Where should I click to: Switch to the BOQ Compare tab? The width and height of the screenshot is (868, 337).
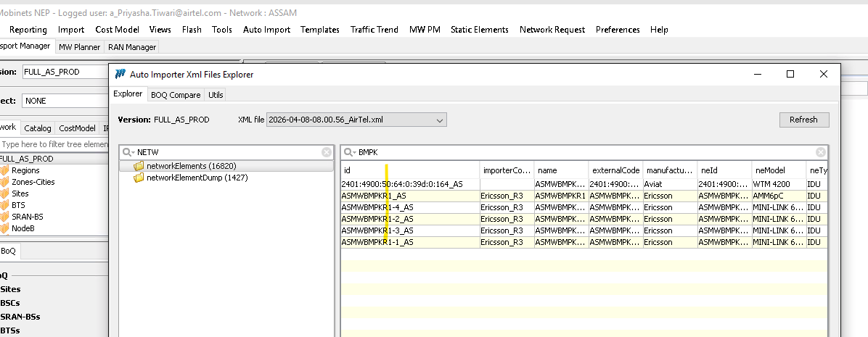[x=175, y=95]
